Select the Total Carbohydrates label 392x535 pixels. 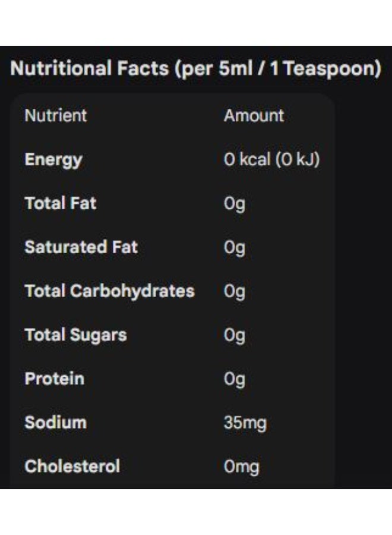click(110, 291)
